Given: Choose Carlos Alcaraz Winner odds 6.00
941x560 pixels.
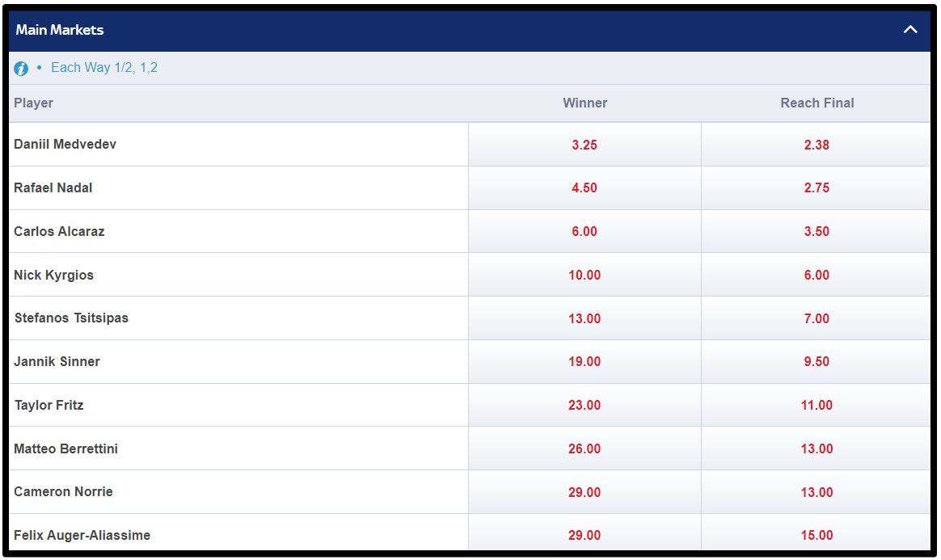Looking at the screenshot, I should (x=584, y=231).
